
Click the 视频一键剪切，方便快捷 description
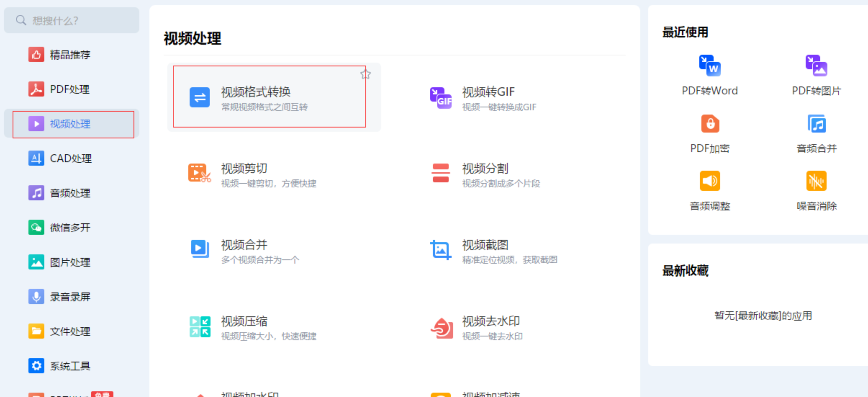pos(268,183)
